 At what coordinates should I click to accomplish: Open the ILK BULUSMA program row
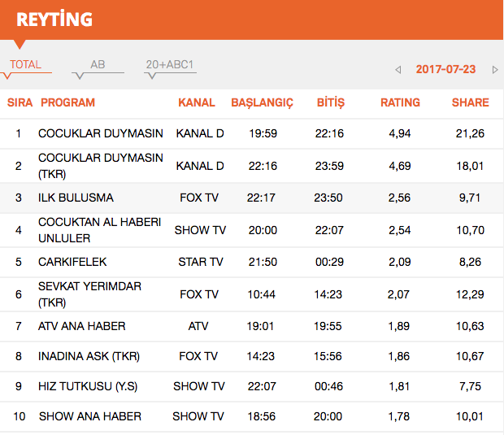point(76,198)
